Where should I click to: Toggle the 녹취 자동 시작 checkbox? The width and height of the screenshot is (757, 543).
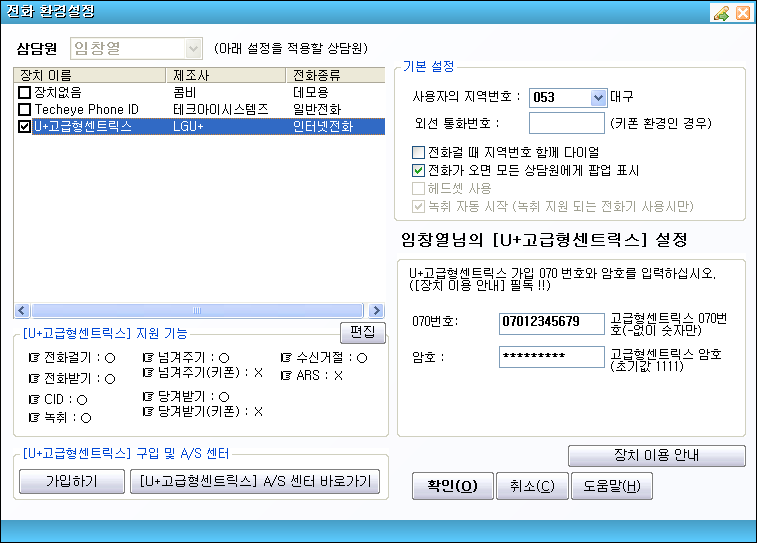[x=418, y=207]
